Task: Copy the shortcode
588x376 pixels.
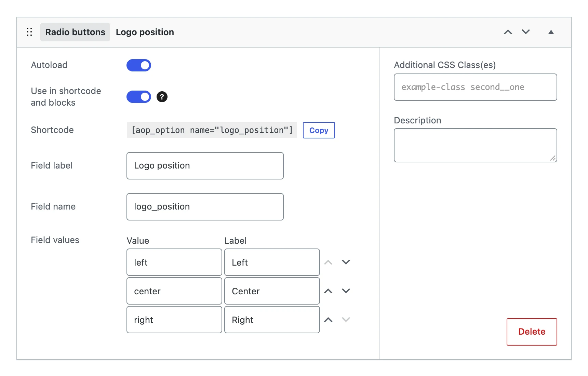Action: tap(319, 130)
